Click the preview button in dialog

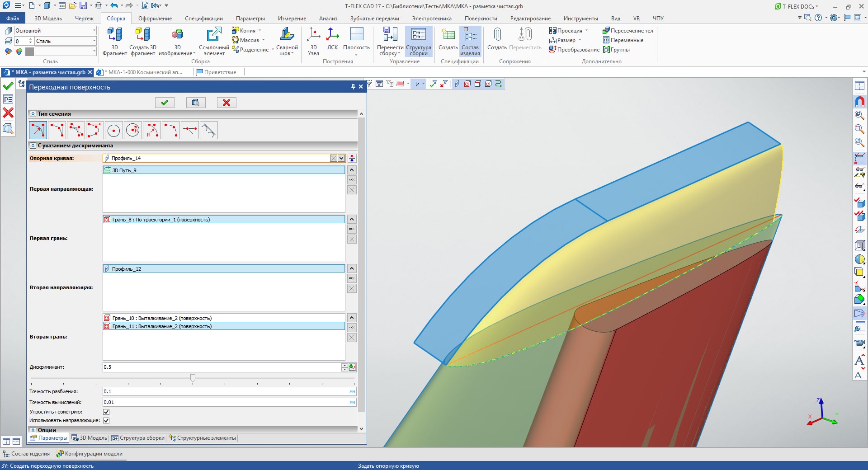[196, 103]
